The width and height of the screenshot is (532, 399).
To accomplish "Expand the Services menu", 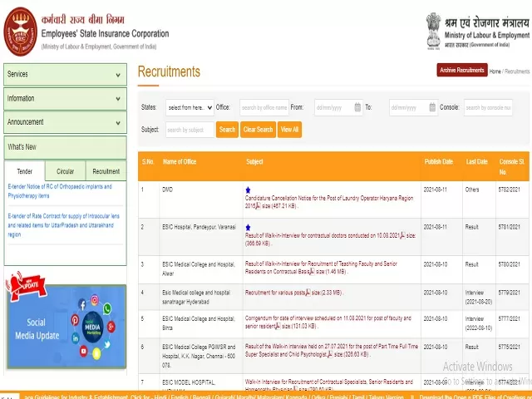I will (x=65, y=74).
